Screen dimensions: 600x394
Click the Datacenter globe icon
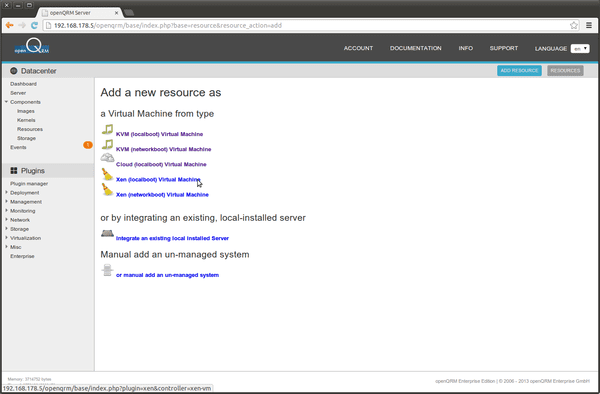(x=14, y=71)
